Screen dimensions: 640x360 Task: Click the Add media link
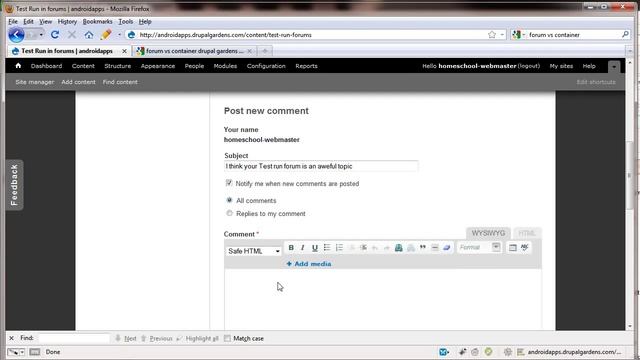click(309, 264)
